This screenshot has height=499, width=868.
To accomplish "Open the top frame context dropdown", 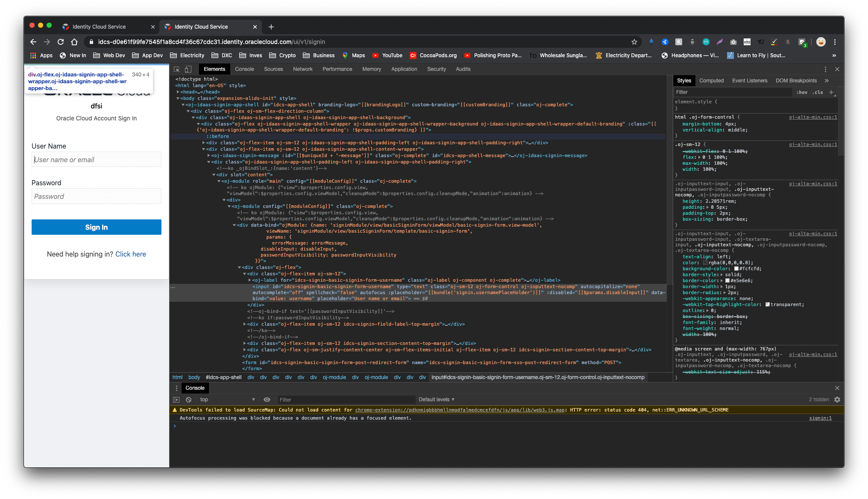I will (x=227, y=400).
